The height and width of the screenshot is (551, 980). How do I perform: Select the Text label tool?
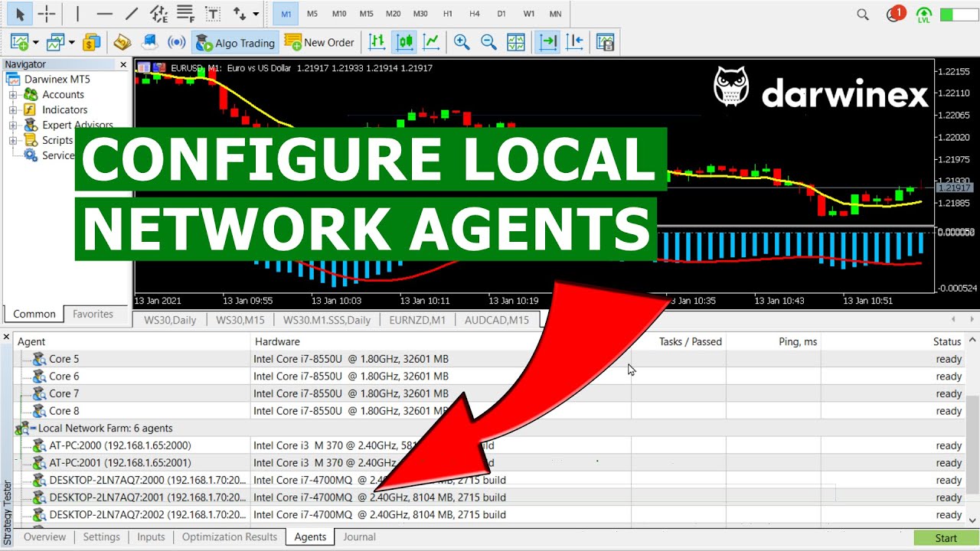[213, 14]
